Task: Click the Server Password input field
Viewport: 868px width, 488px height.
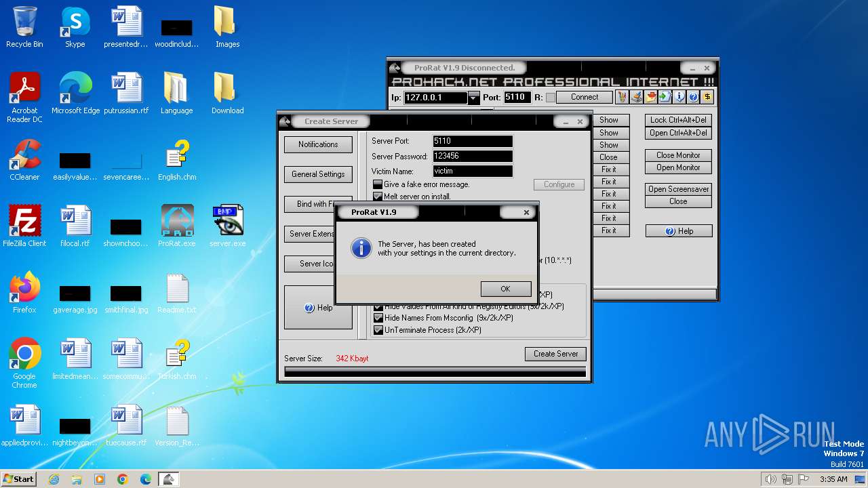Action: 473,156
